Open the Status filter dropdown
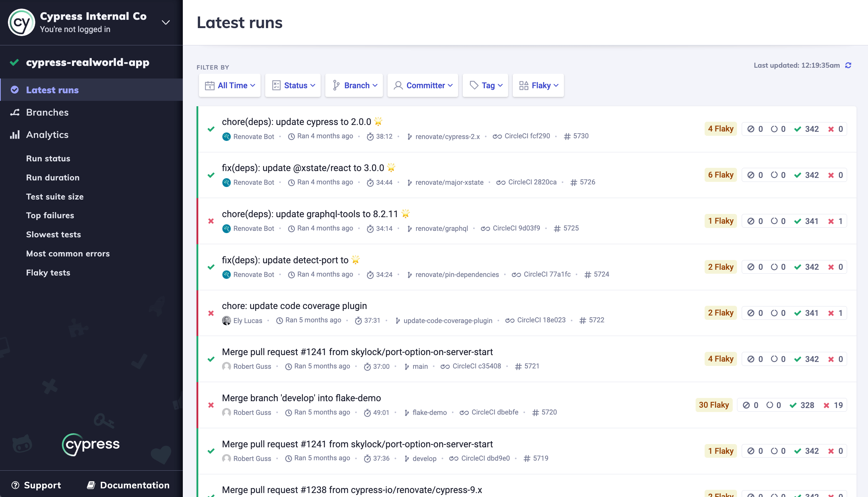Image resolution: width=868 pixels, height=497 pixels. pyautogui.click(x=293, y=85)
